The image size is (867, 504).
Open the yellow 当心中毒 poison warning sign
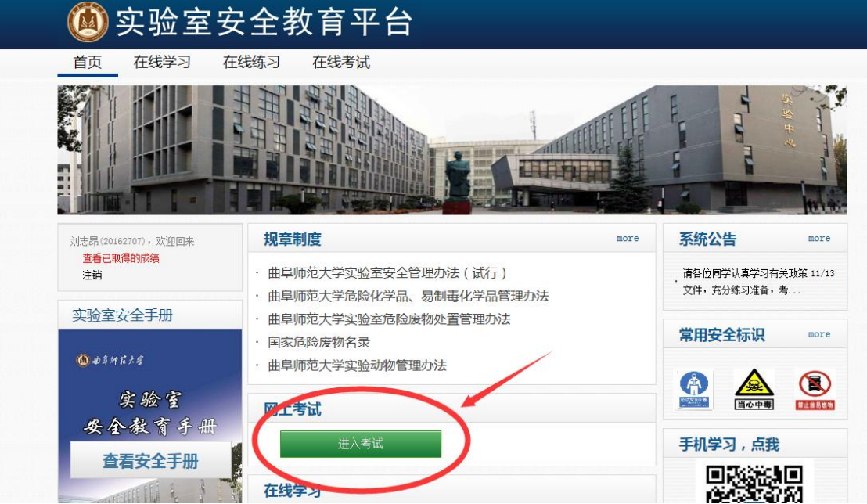pos(754,390)
